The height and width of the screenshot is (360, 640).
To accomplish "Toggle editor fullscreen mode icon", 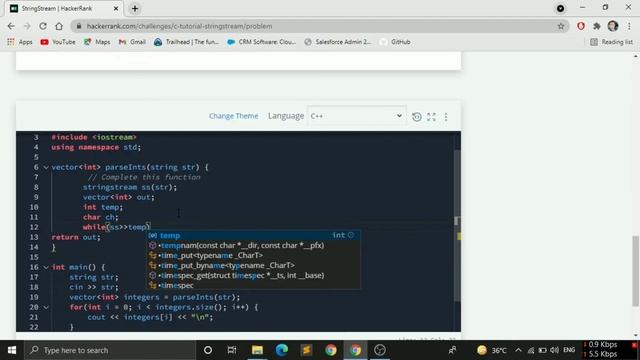I will point(431,117).
